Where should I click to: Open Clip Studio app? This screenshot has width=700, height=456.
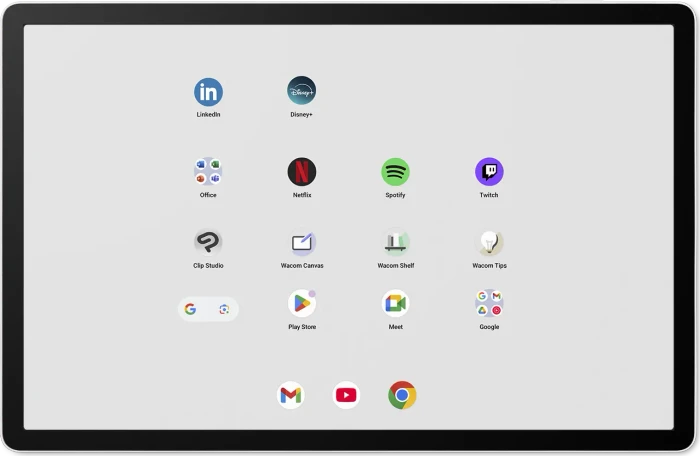click(x=208, y=242)
